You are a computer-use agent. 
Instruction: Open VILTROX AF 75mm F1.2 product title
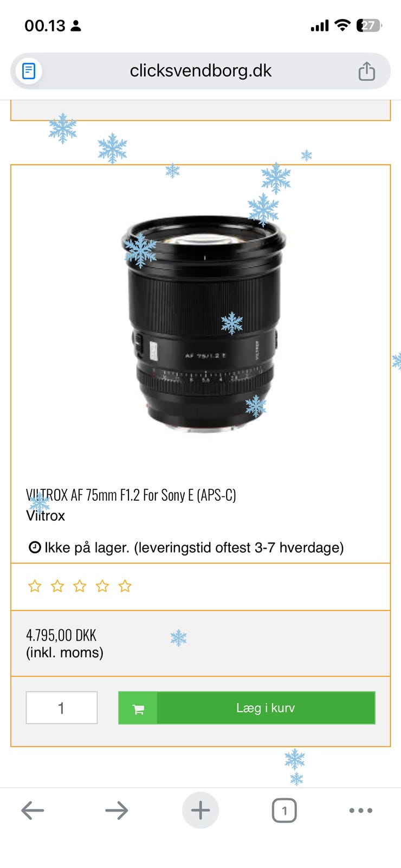[x=131, y=495]
